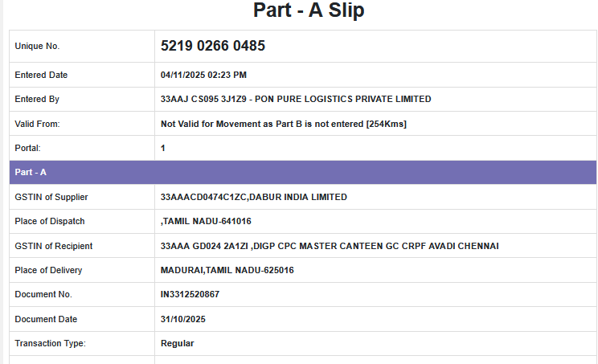Click the 'Unique No.' label
The image size is (598, 364).
click(x=37, y=47)
